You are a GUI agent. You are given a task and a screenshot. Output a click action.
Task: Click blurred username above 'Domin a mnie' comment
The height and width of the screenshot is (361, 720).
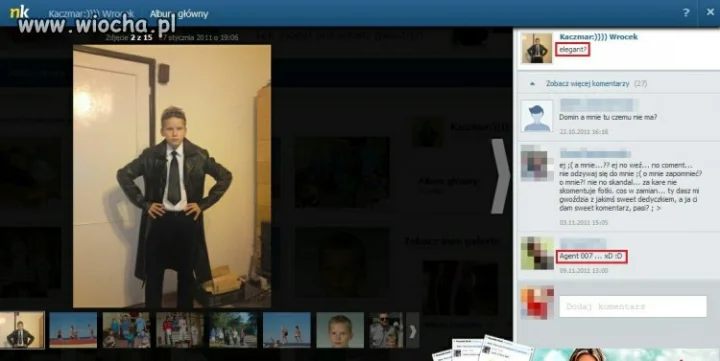pos(598,105)
